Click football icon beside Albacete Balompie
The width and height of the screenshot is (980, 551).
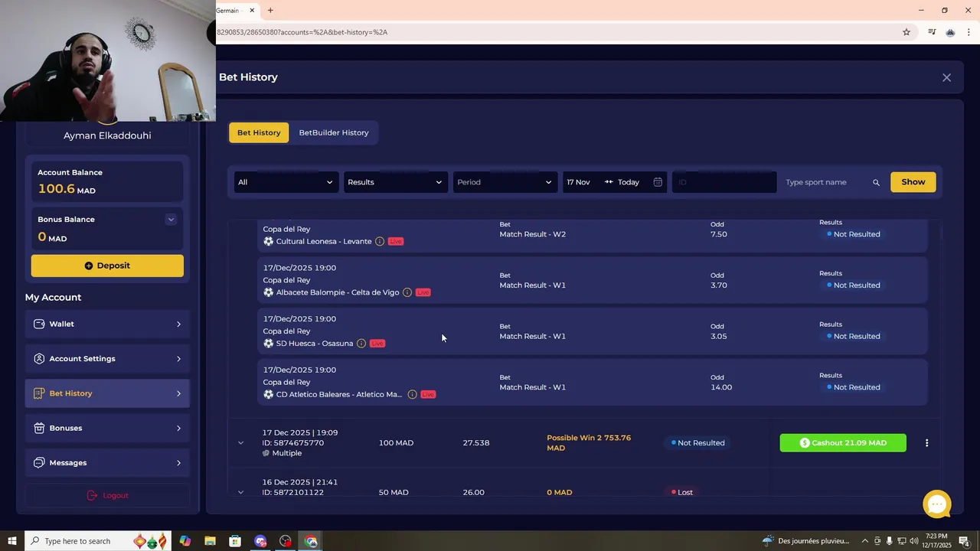[x=268, y=292]
